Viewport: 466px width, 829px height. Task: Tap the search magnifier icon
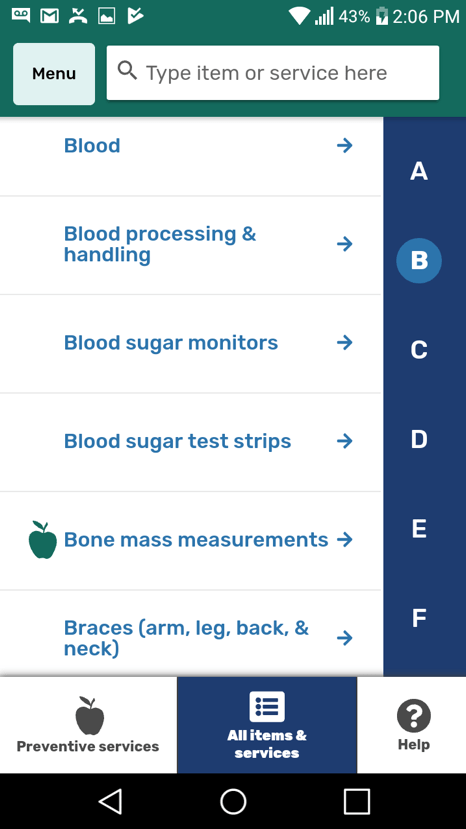point(127,70)
